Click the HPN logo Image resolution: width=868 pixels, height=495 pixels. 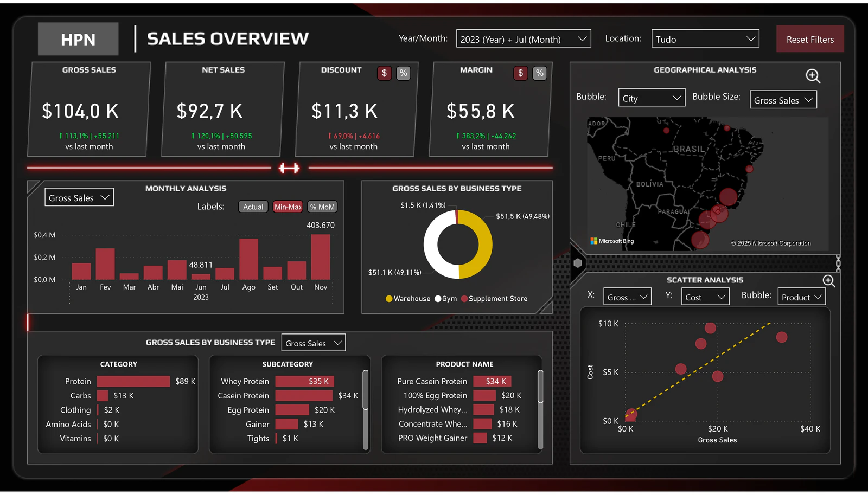click(78, 39)
